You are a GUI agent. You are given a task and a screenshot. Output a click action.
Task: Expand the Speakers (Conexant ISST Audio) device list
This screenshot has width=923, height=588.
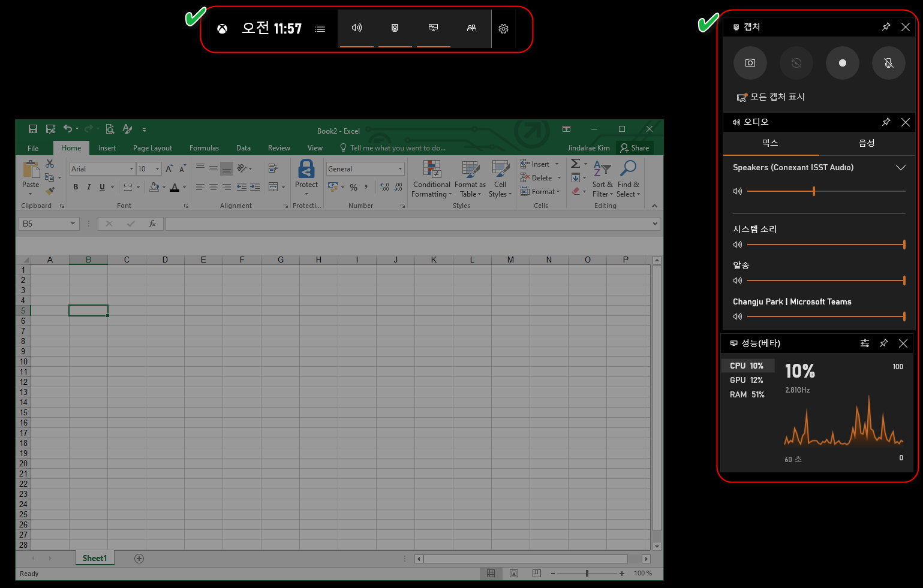(x=900, y=168)
